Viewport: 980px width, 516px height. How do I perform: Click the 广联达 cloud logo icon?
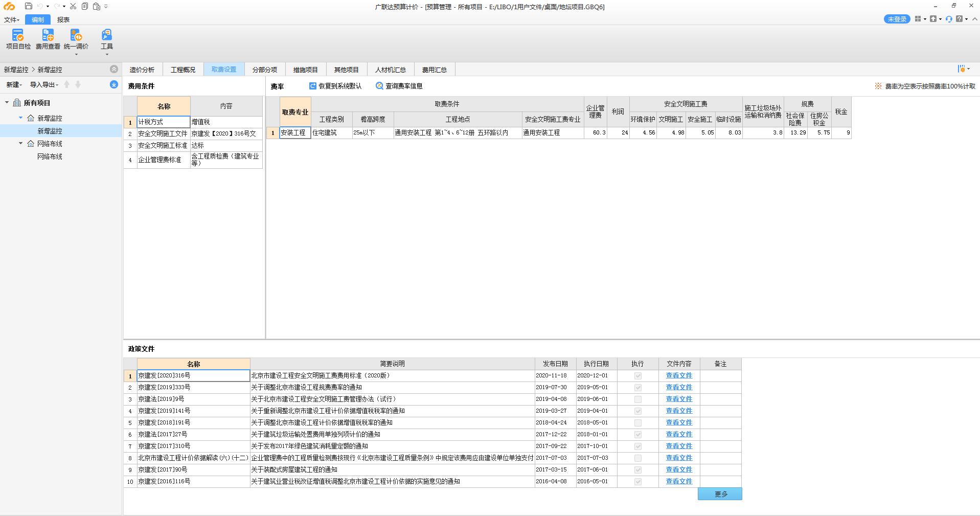point(9,6)
